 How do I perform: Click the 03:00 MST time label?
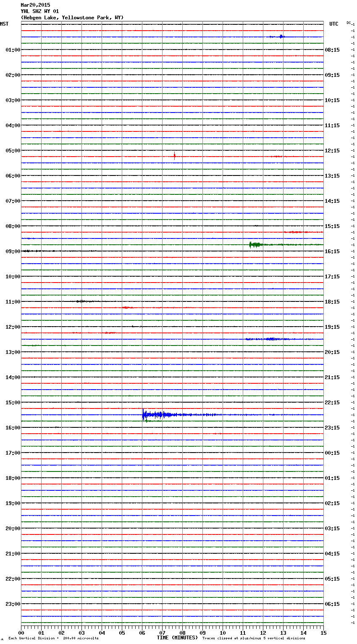13,100
